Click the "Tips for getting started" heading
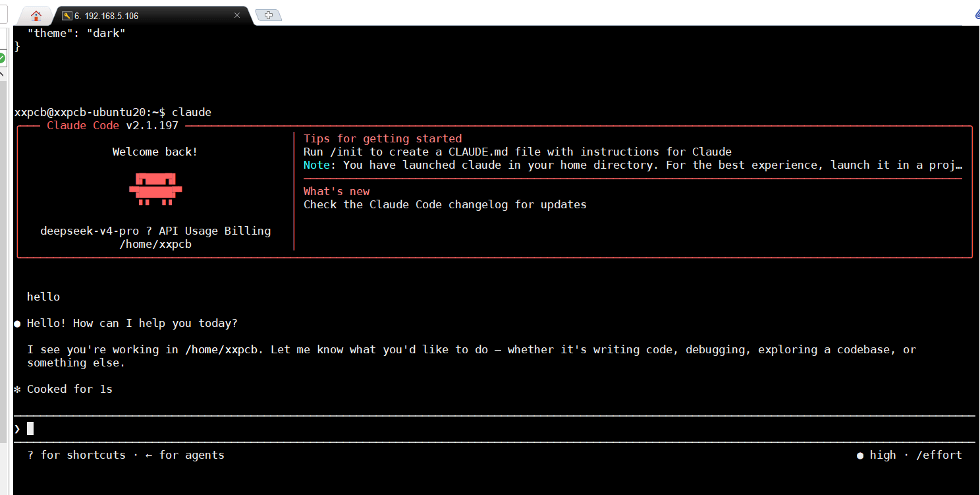 383,138
